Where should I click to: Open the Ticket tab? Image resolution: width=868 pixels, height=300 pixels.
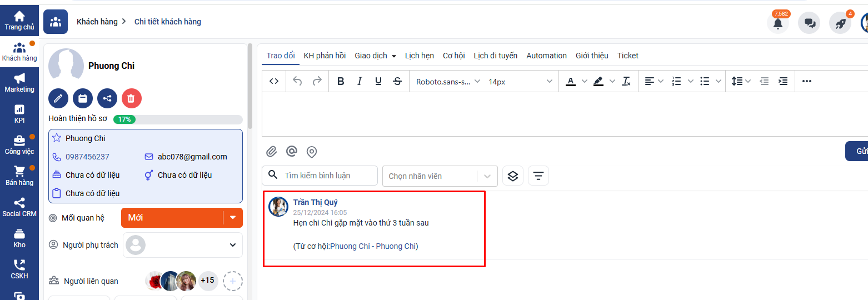(x=628, y=56)
